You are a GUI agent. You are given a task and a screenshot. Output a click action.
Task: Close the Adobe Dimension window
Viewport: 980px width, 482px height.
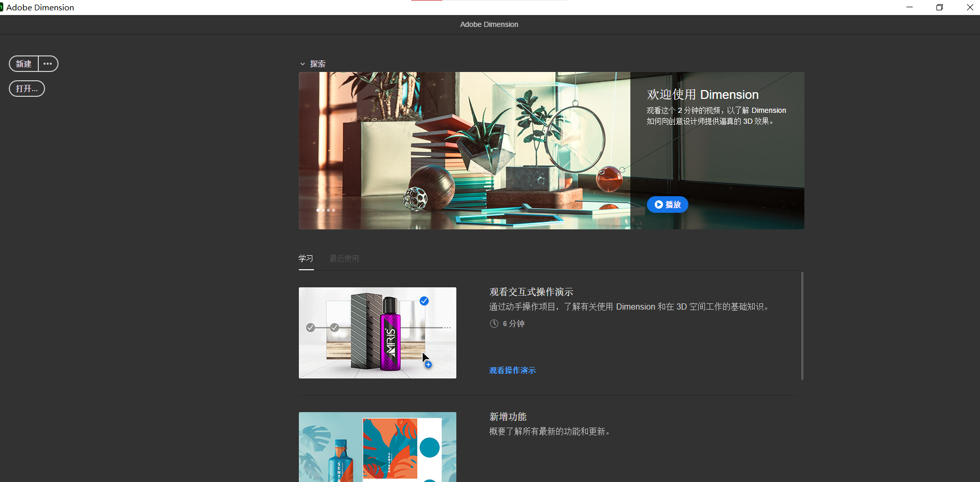[970, 7]
